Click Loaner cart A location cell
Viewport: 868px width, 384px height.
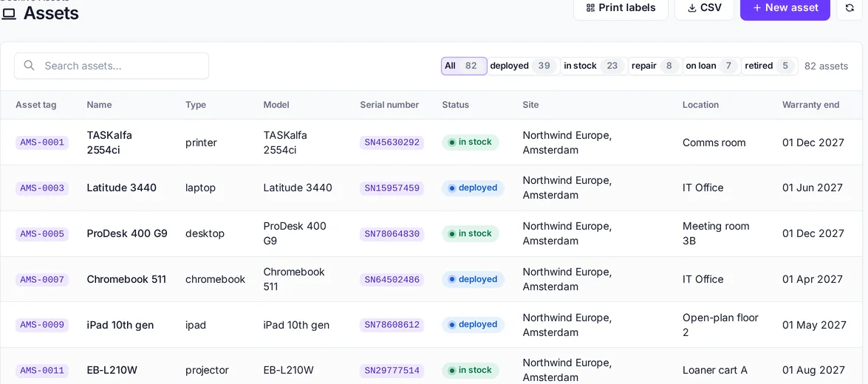point(715,370)
